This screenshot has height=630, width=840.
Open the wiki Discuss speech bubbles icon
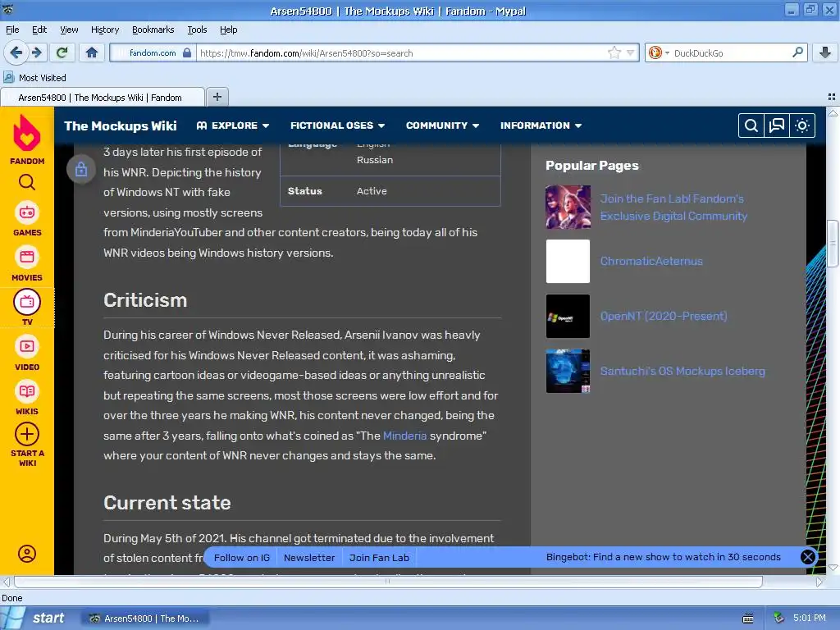click(776, 126)
